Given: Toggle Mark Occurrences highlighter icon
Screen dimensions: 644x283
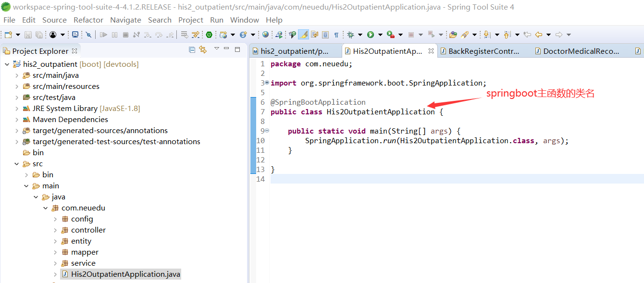Looking at the screenshot, I should pos(303,35).
